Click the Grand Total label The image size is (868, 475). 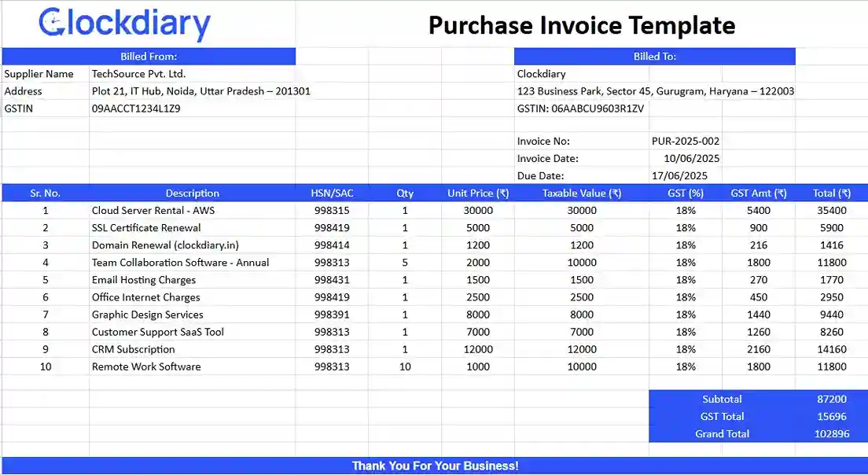(x=722, y=434)
